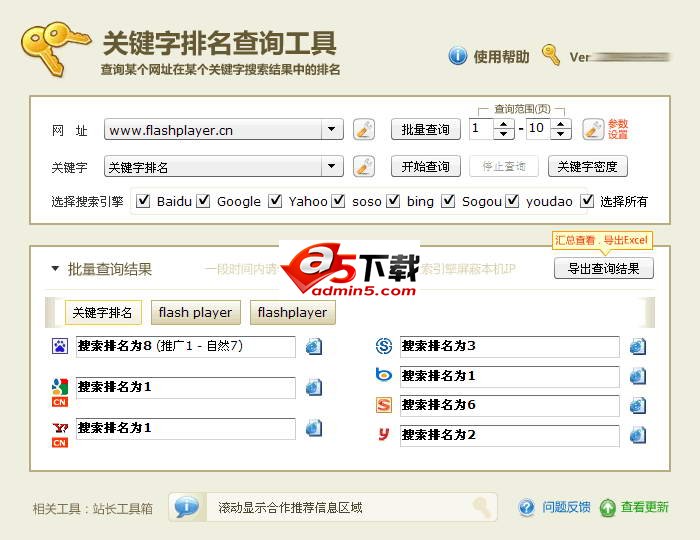Decrease start page number

(x=504, y=134)
